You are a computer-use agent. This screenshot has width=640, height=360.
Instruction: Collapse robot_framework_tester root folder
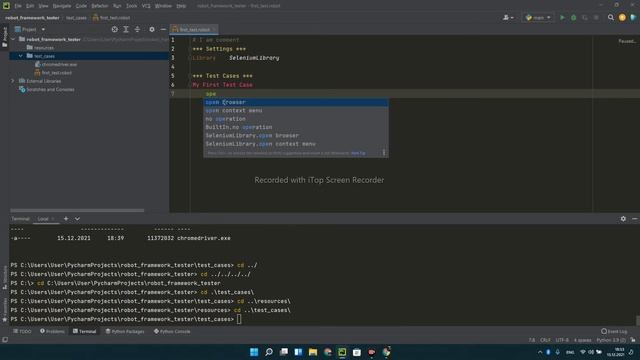[13, 39]
